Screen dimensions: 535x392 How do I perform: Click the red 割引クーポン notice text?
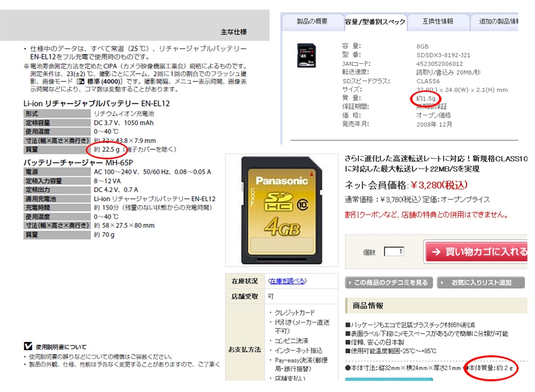pos(426,215)
